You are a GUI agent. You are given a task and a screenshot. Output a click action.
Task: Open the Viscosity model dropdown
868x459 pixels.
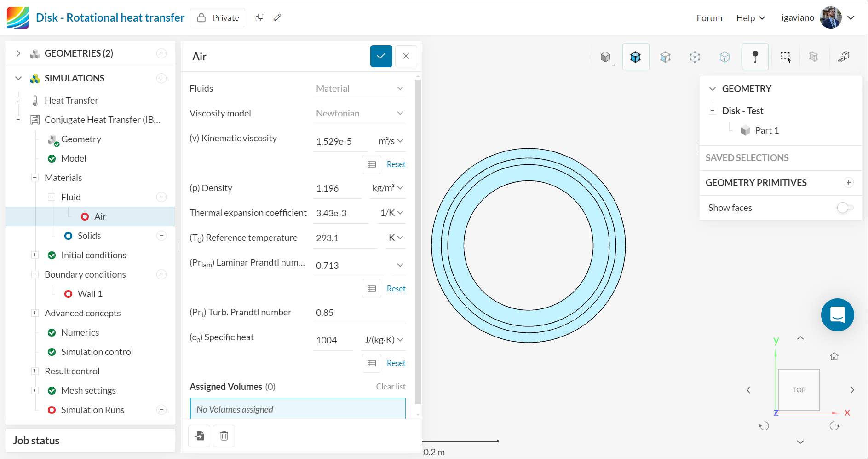tap(359, 113)
